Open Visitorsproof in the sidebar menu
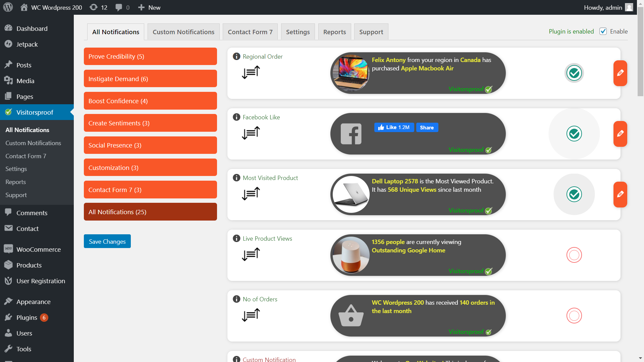Screen dimensions: 644x362 coord(37,112)
